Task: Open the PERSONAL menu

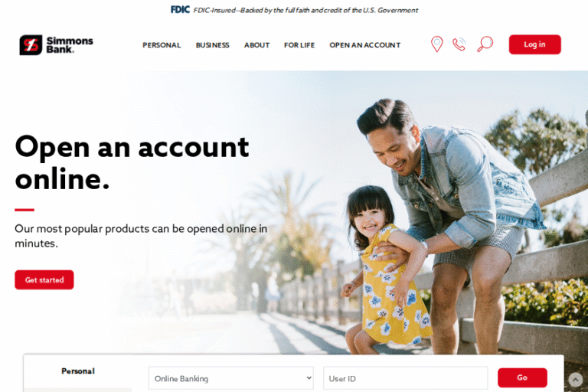Action: [x=162, y=45]
